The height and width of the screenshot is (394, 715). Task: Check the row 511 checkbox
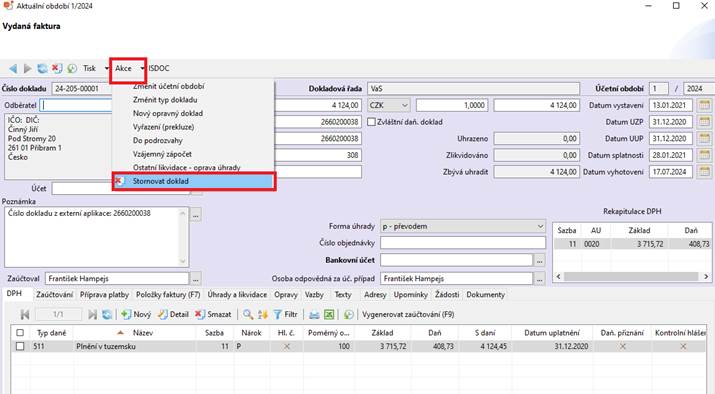(20, 347)
